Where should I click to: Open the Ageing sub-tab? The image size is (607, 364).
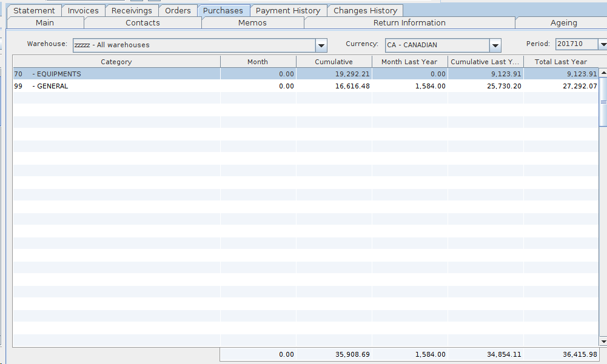(x=563, y=23)
